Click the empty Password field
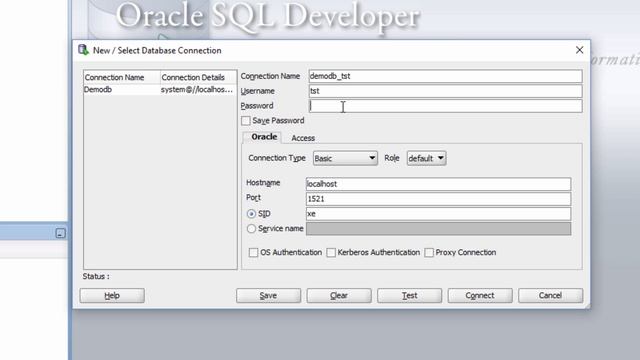This screenshot has height=360, width=640. 445,106
